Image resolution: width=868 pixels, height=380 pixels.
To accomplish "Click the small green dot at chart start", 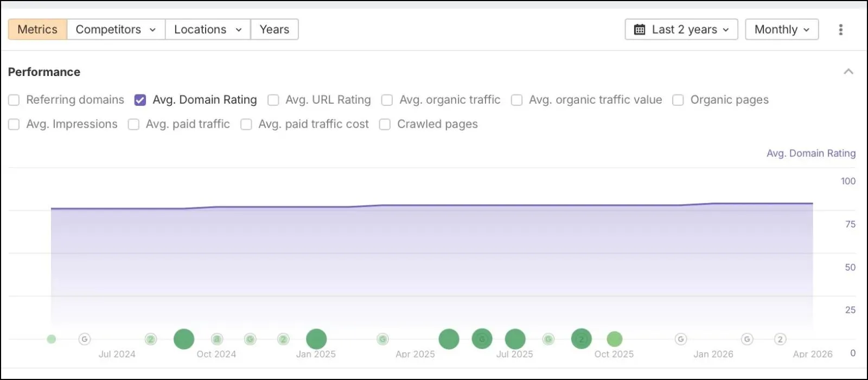I will point(51,339).
